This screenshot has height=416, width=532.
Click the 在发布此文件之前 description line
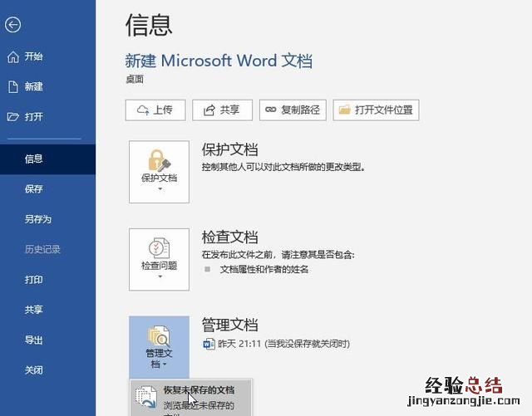[x=278, y=255]
